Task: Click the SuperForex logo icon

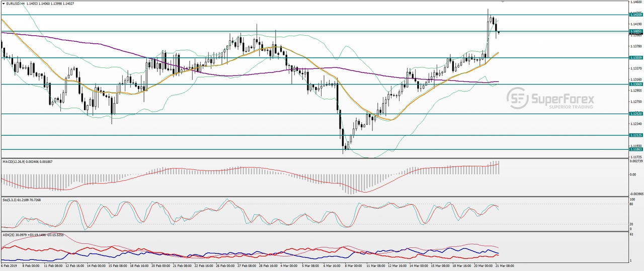Action: pyautogui.click(x=517, y=98)
